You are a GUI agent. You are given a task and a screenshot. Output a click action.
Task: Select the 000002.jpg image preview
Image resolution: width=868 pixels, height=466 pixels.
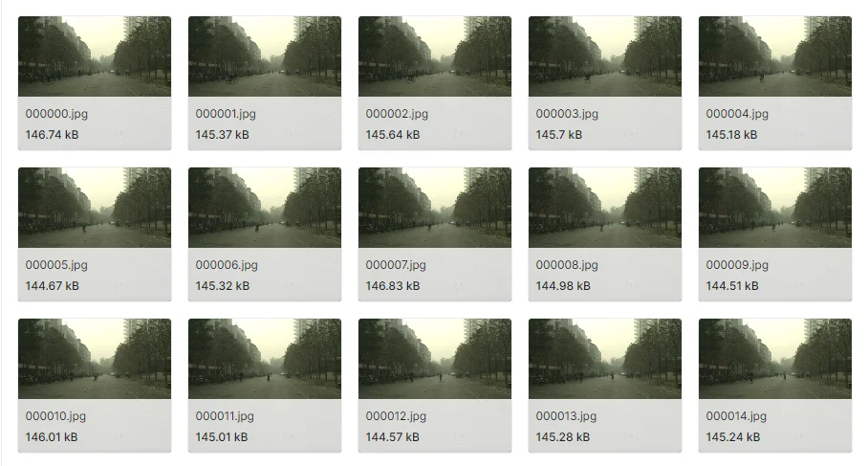point(435,56)
